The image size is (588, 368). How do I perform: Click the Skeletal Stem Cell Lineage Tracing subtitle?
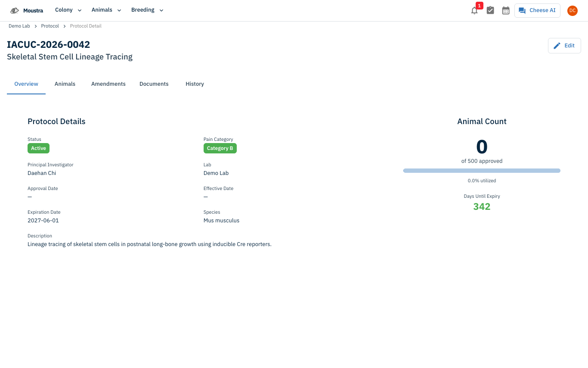pyautogui.click(x=70, y=57)
